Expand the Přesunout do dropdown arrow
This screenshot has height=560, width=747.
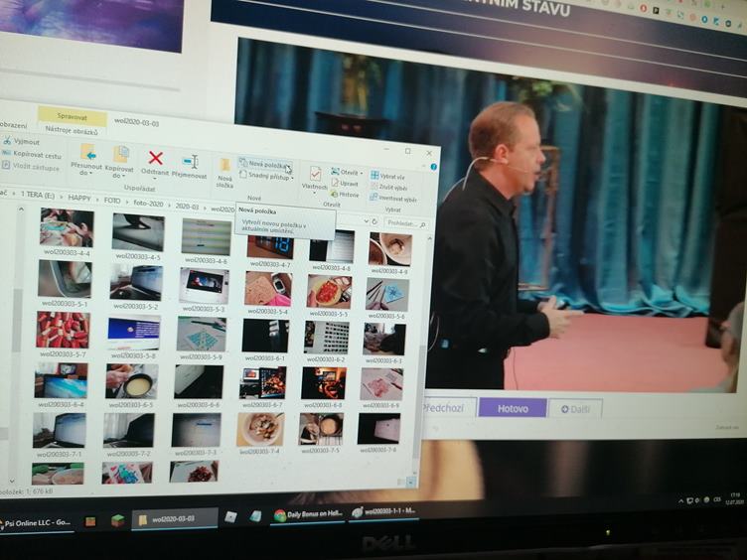click(90, 174)
